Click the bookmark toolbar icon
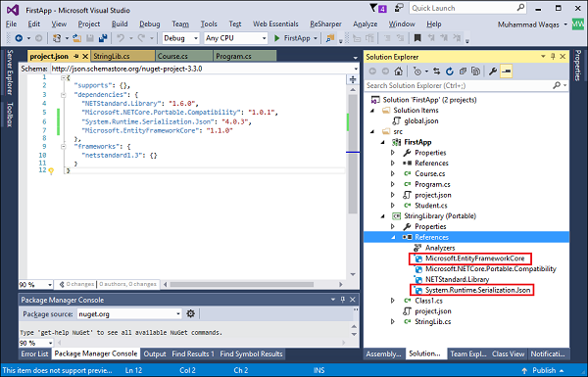The width and height of the screenshot is (588, 377). click(x=417, y=38)
